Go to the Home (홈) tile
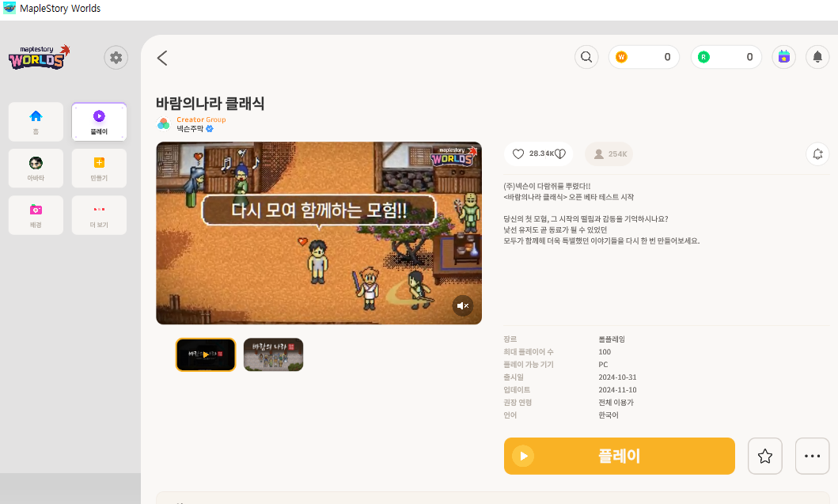838x504 pixels. click(x=36, y=122)
